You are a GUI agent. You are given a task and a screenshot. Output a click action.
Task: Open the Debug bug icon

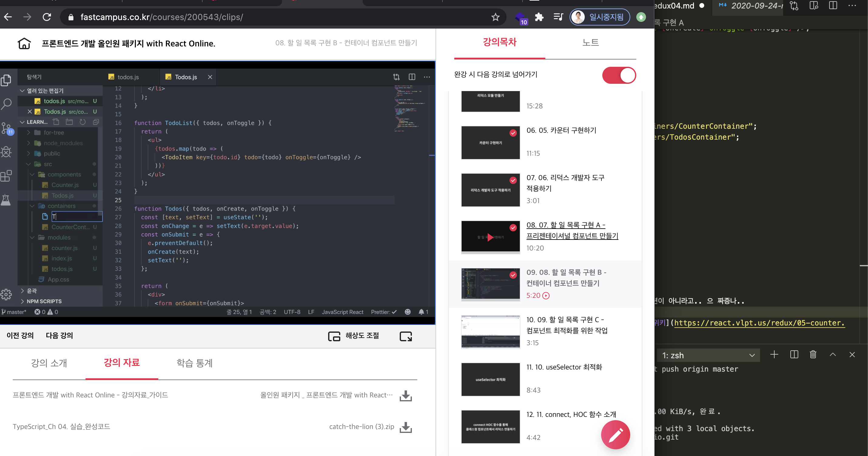[6, 152]
